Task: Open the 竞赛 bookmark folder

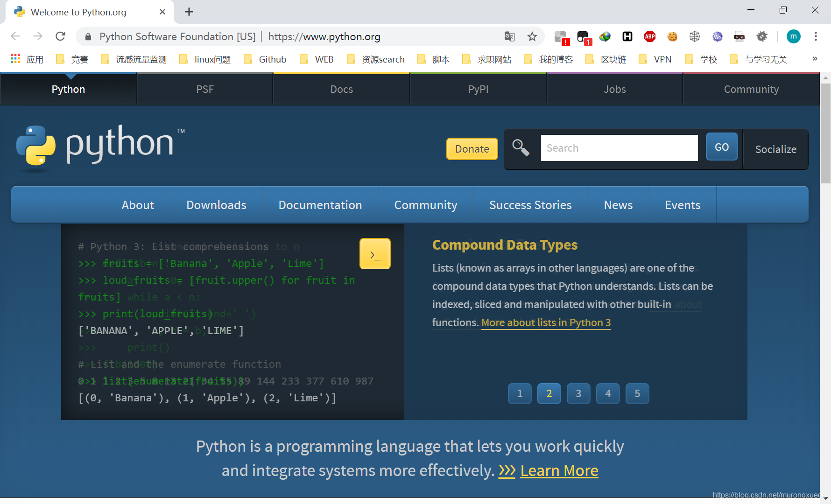Action: click(71, 59)
